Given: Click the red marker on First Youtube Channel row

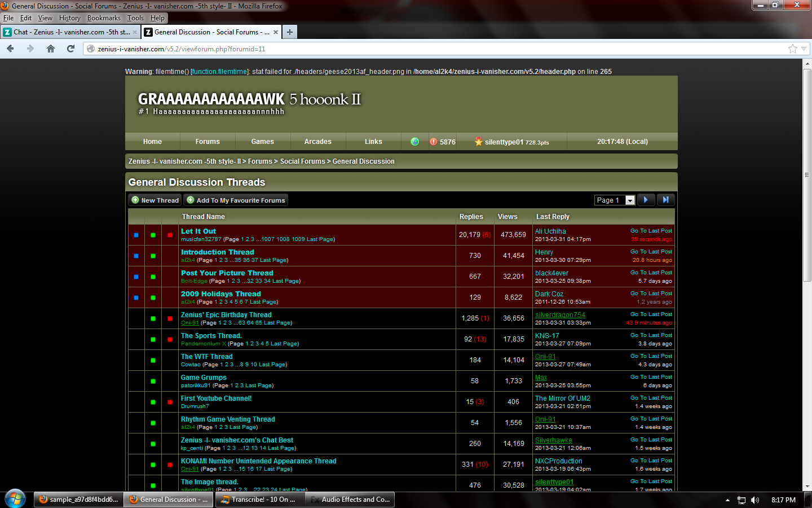Looking at the screenshot, I should pos(170,402).
